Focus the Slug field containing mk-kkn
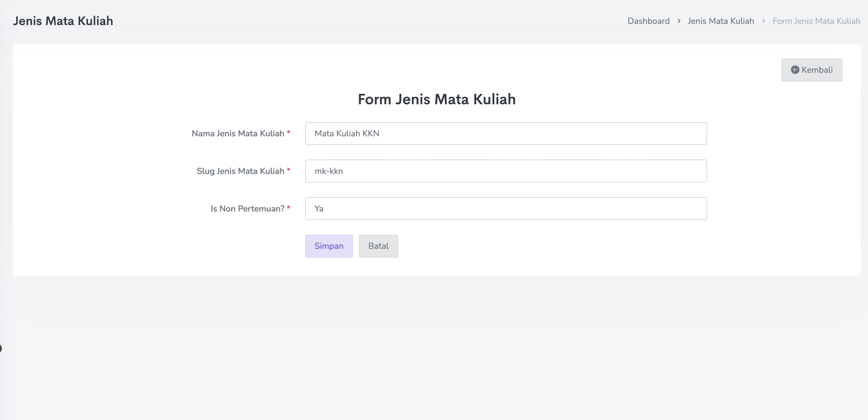 pyautogui.click(x=506, y=171)
